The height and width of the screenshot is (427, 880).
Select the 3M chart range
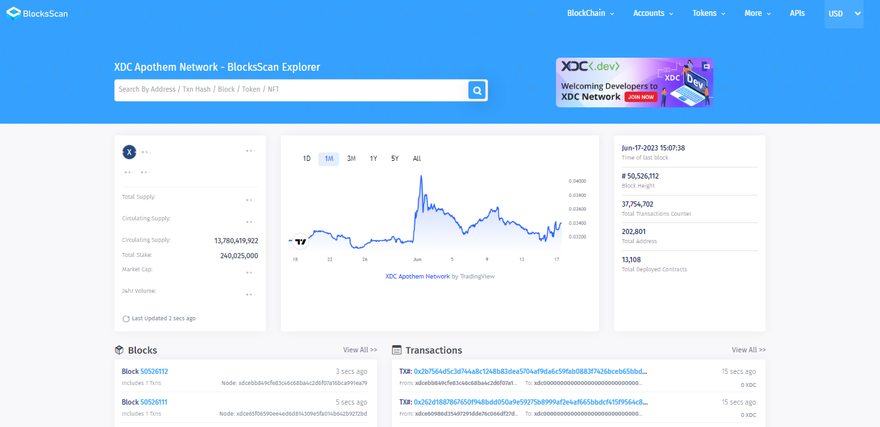(351, 159)
